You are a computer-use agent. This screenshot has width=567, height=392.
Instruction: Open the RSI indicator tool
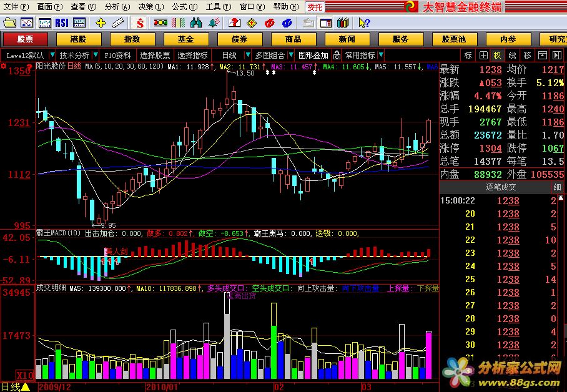tap(62, 23)
